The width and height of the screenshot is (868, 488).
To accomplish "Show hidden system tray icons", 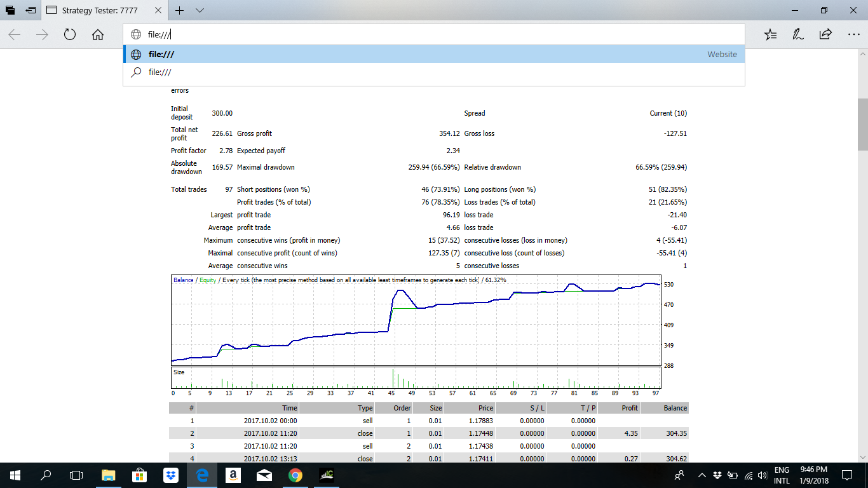I will point(702,475).
